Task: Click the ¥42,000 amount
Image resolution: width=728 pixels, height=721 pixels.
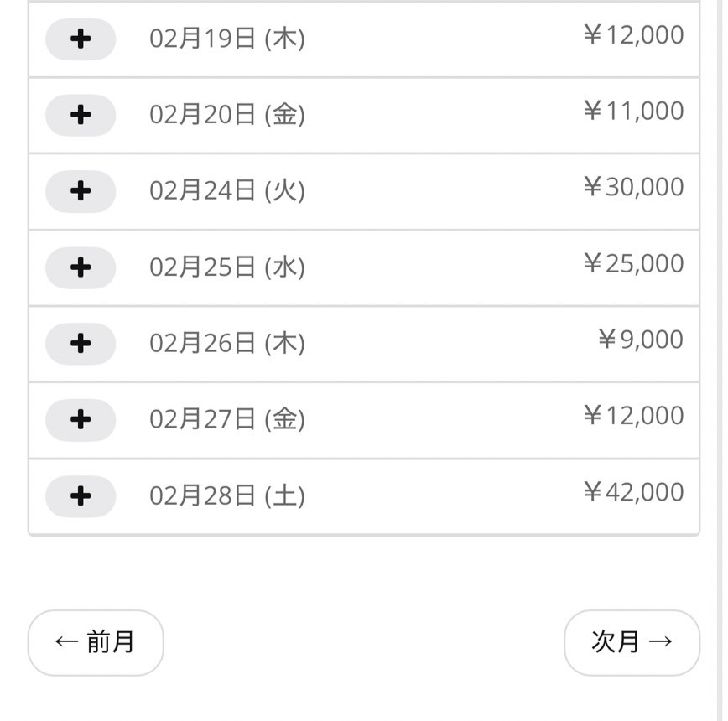Action: tap(633, 492)
